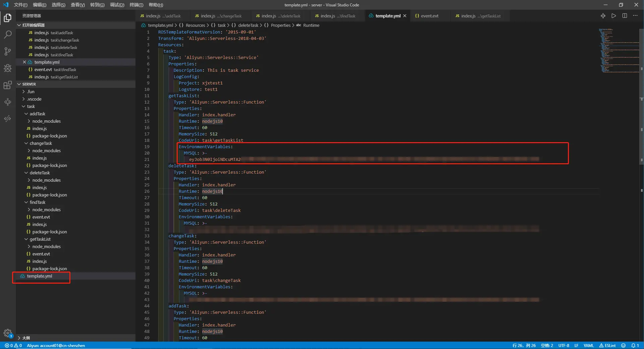Expand the .vscode folder
Screen dimensions: 644x349
(x=34, y=99)
